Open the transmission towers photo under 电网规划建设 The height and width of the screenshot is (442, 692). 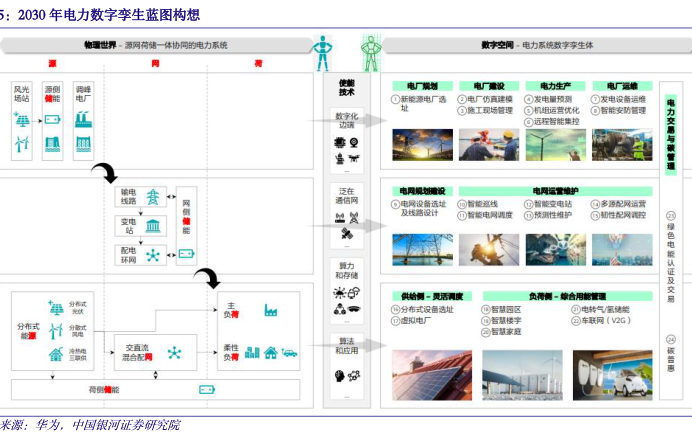(x=422, y=250)
